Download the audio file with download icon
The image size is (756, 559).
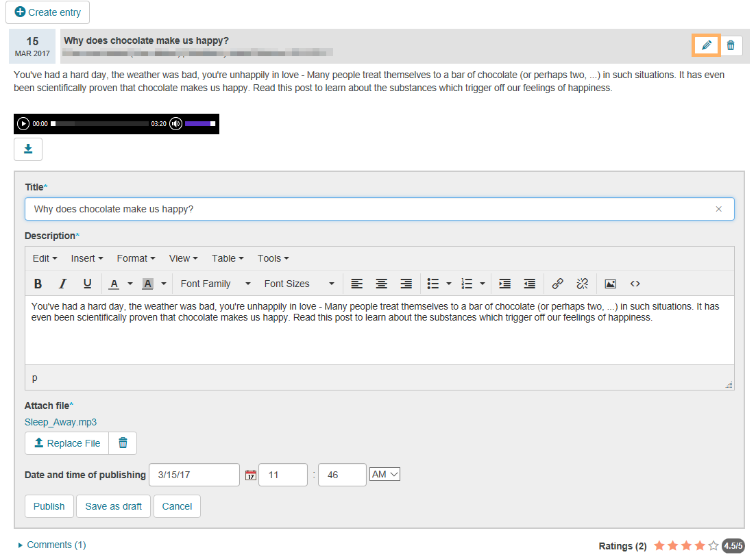click(x=28, y=149)
